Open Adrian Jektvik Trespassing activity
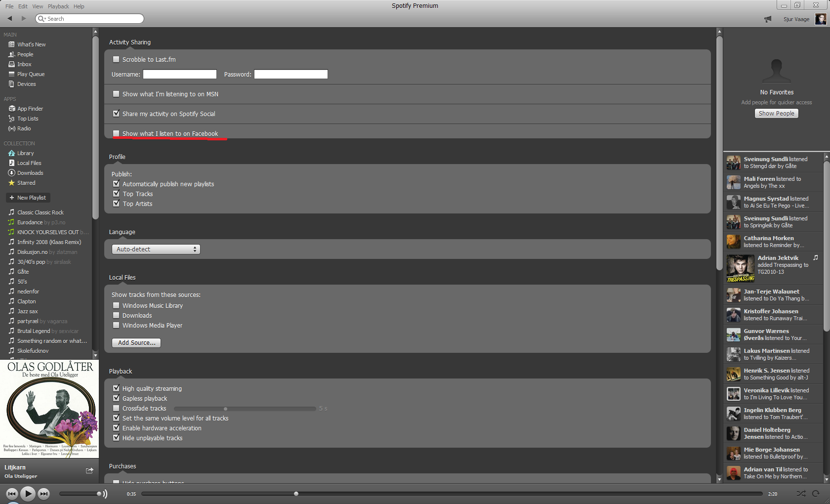Screen dimensions: 830x504 click(x=773, y=268)
